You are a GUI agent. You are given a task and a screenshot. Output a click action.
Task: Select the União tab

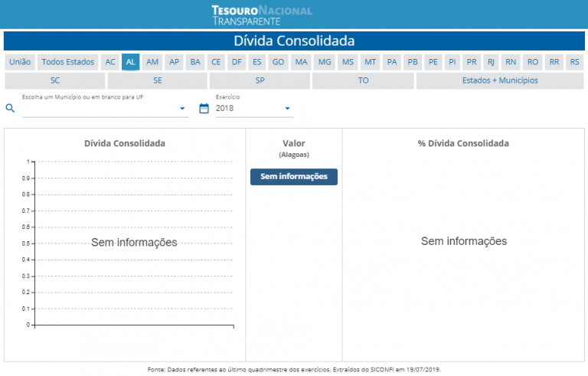pos(20,62)
